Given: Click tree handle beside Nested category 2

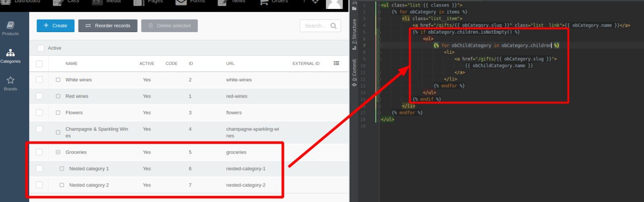Looking at the screenshot, I should tap(62, 185).
